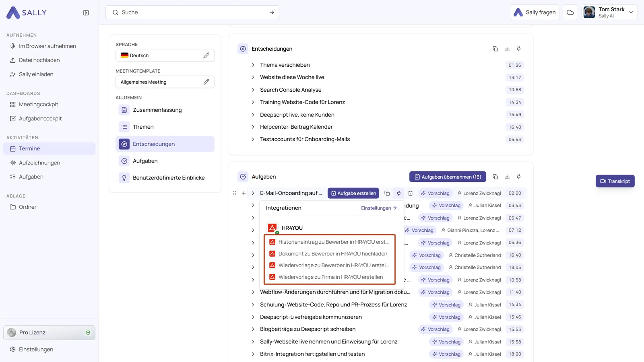This screenshot has height=362, width=644.
Task: Delete the E-Mail-Onboarding task via trash icon
Action: 411,193
